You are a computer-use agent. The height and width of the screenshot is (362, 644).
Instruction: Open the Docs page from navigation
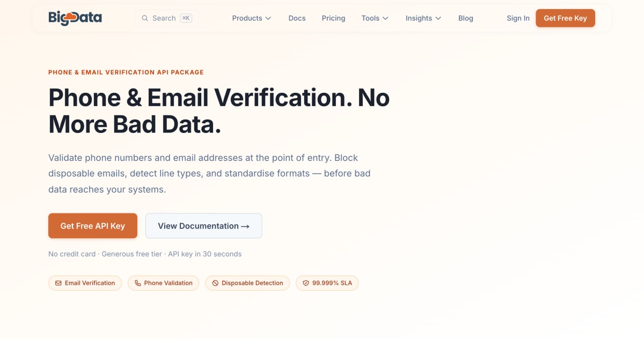(297, 18)
